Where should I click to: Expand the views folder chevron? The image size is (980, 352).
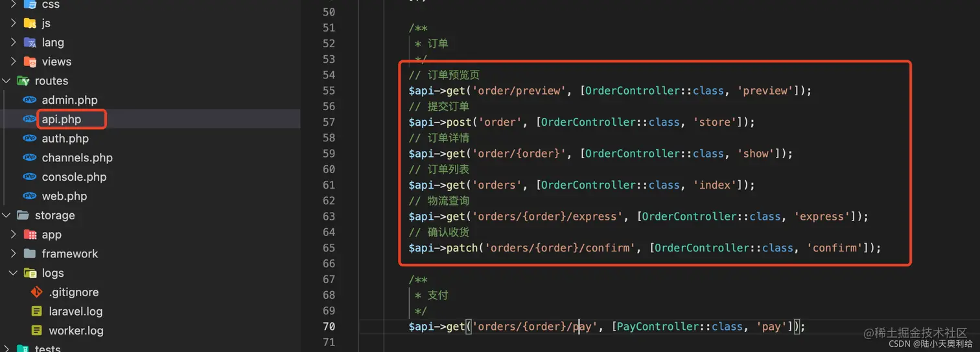point(13,62)
